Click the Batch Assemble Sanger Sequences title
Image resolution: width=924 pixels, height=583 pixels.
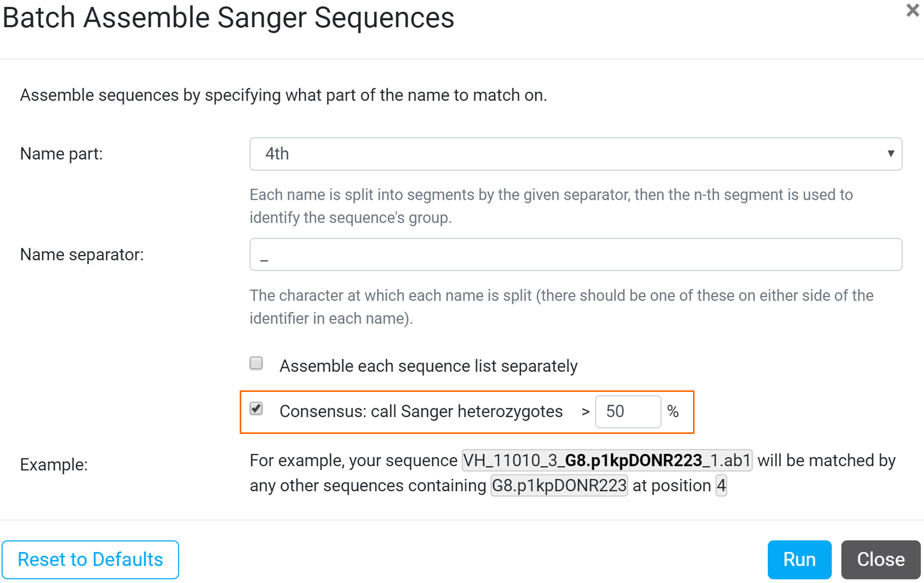point(228,18)
